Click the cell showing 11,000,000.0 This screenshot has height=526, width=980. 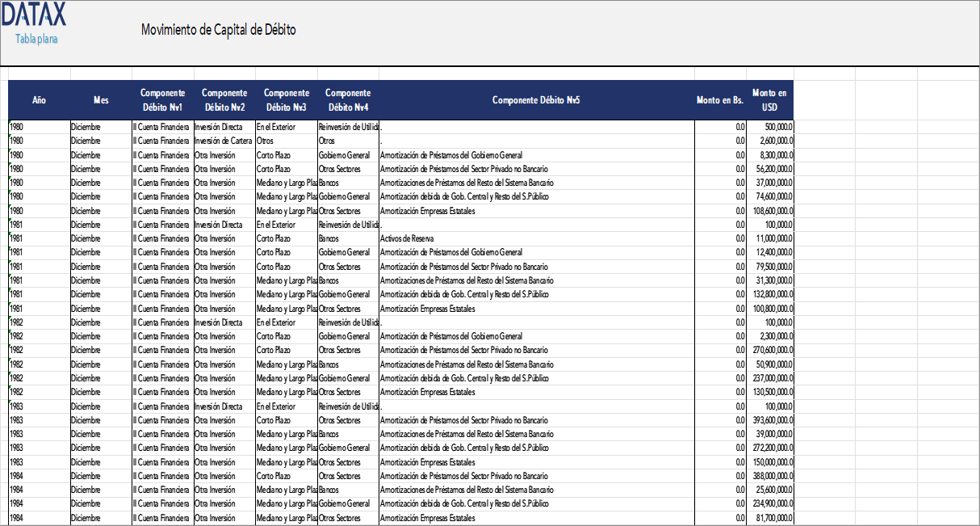(x=770, y=238)
